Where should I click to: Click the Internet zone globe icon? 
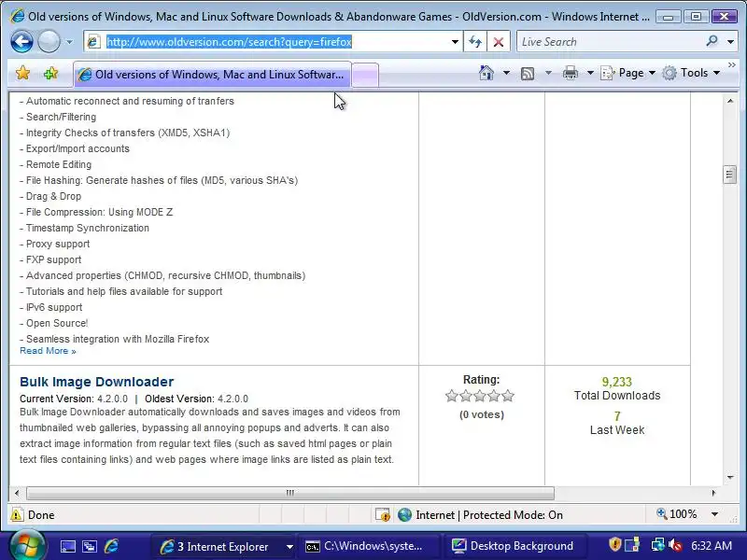[x=404, y=515]
